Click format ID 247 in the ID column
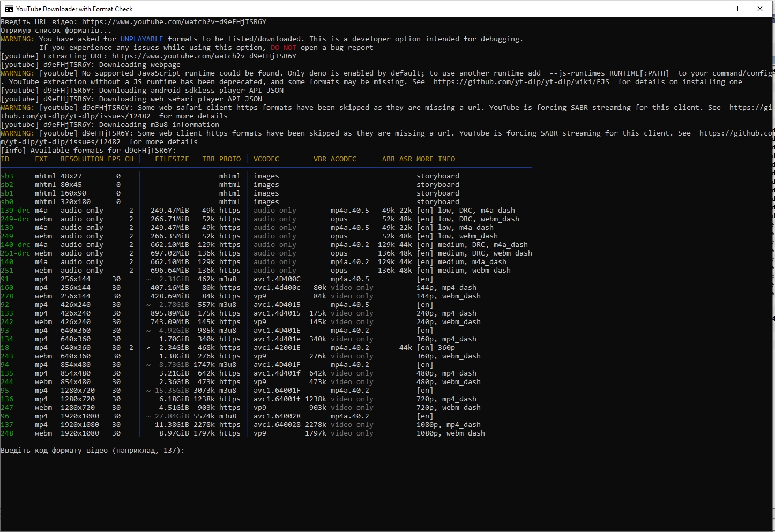Screen dimensions: 775x532 (7, 408)
